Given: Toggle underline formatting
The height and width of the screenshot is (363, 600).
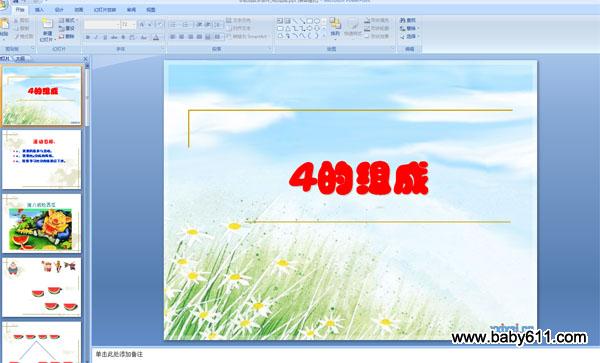Looking at the screenshot, I should (x=105, y=37).
